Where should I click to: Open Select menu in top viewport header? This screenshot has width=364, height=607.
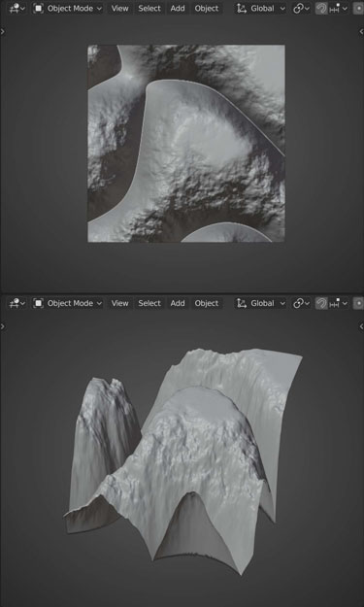click(149, 8)
